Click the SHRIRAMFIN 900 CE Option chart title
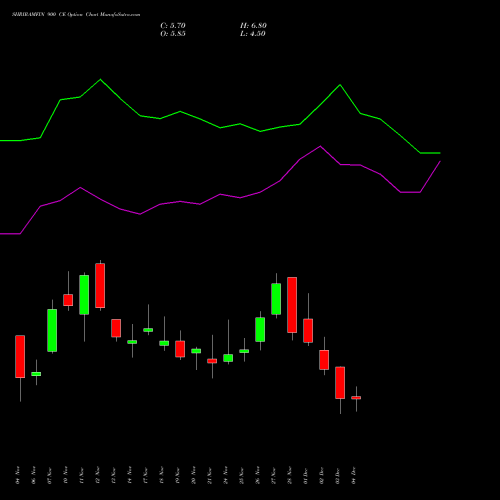Image resolution: width=500 pixels, height=500 pixels. pyautogui.click(x=76, y=15)
